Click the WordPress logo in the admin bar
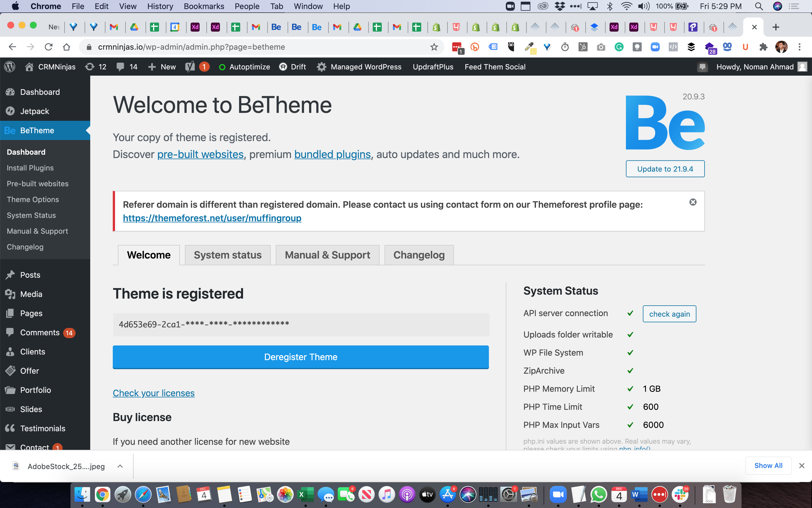 (10, 67)
